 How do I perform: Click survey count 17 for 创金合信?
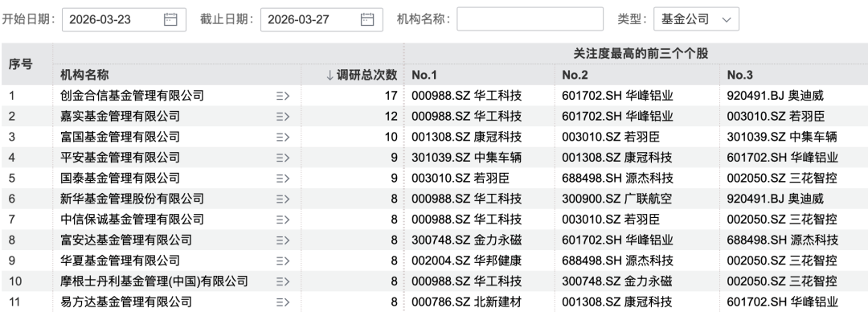(x=391, y=96)
